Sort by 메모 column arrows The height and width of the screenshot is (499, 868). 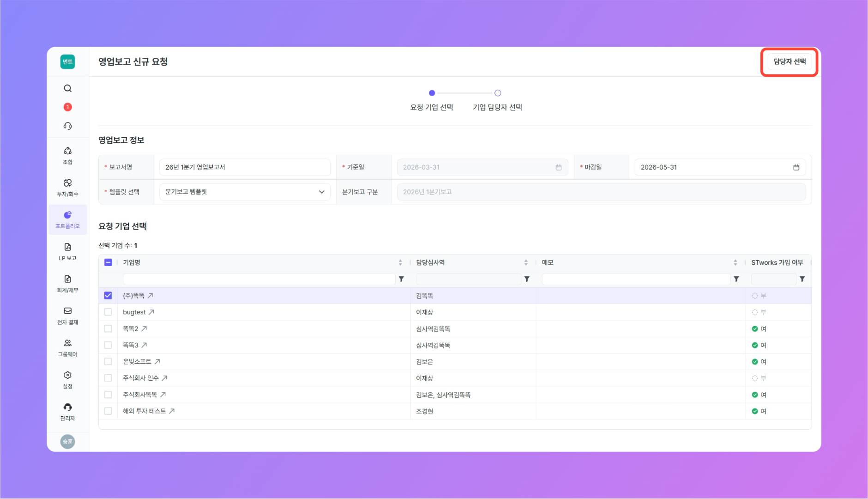pyautogui.click(x=735, y=262)
